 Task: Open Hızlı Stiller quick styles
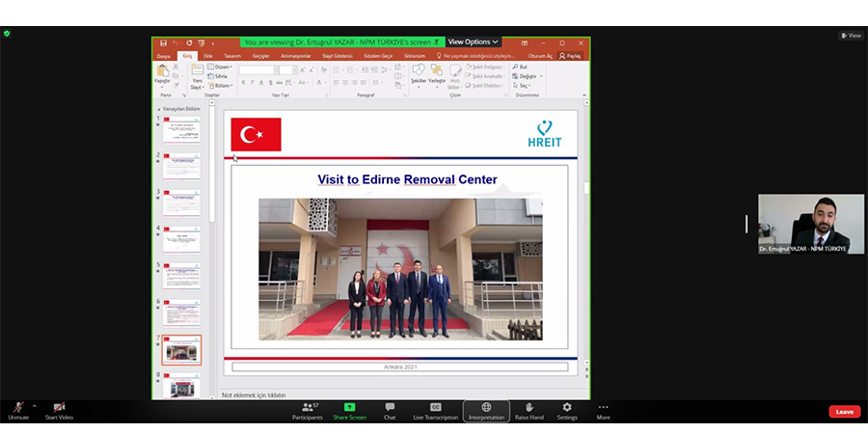click(454, 76)
